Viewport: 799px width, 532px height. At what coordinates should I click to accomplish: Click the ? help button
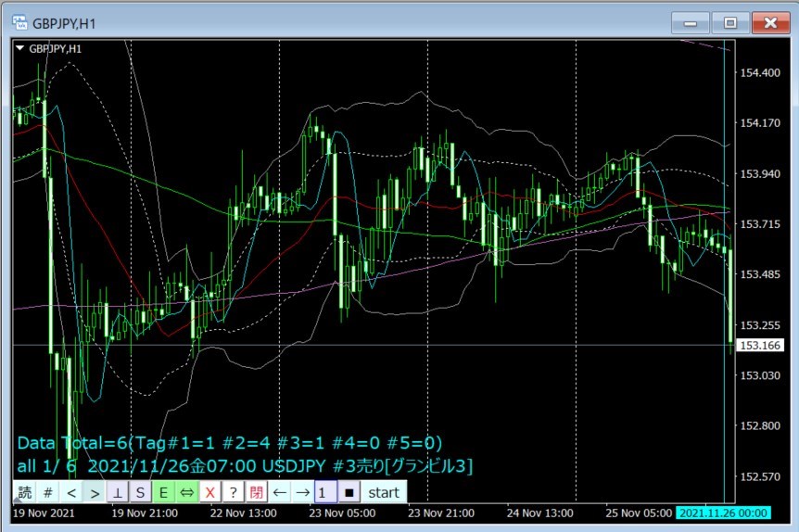[x=233, y=492]
